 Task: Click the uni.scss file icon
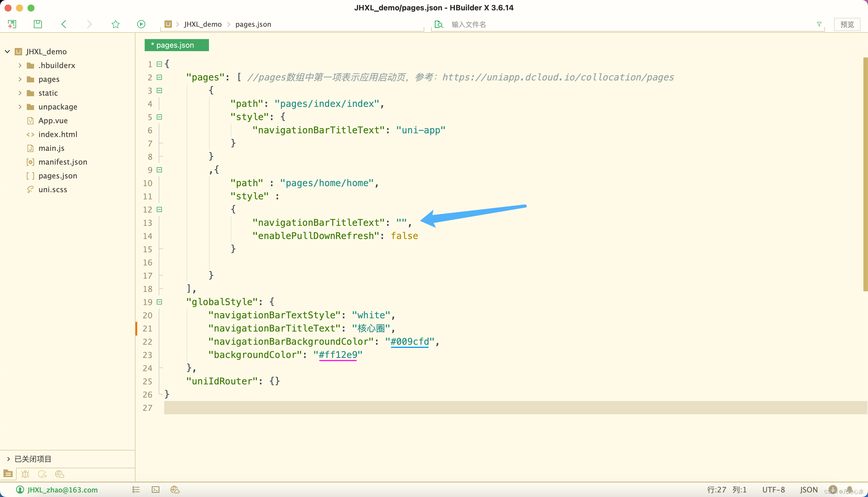coord(30,189)
